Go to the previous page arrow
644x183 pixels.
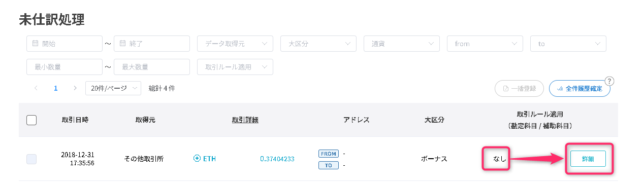[36, 88]
